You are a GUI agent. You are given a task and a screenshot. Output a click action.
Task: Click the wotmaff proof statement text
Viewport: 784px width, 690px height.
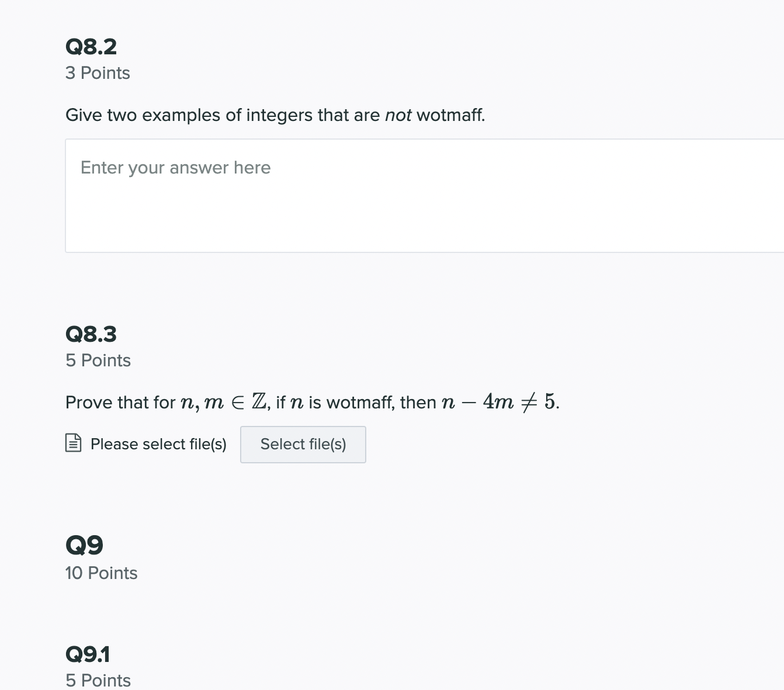[312, 402]
